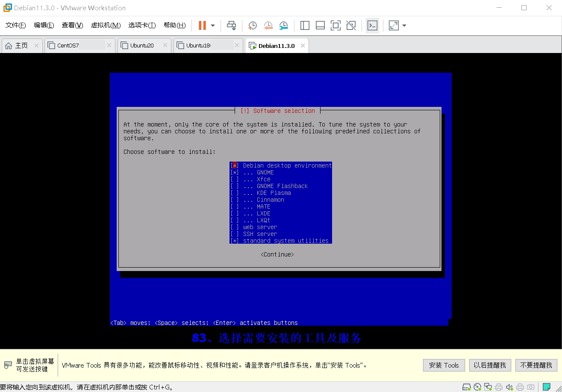Close the Ubuntu20 tab
This screenshot has width=562, height=392.
pyautogui.click(x=165, y=45)
